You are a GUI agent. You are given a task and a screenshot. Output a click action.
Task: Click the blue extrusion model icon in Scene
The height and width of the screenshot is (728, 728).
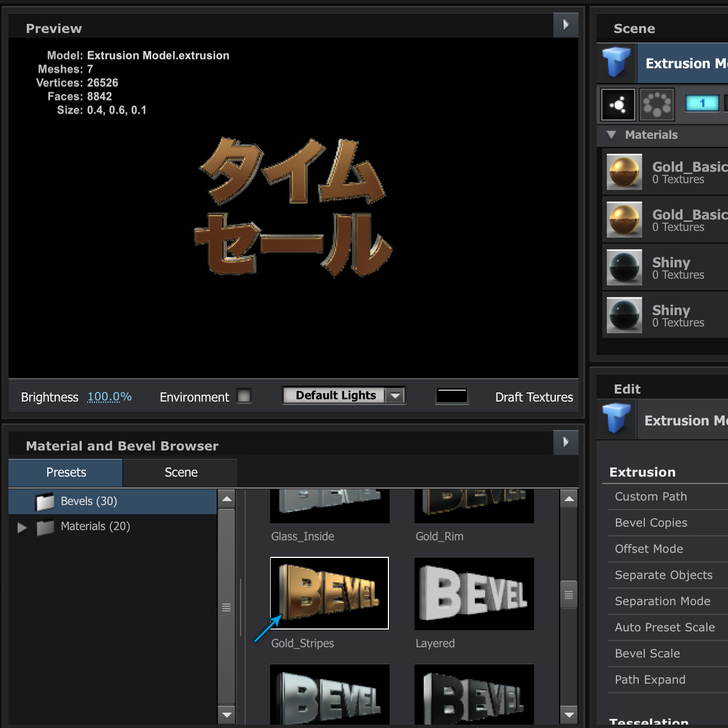(x=617, y=63)
